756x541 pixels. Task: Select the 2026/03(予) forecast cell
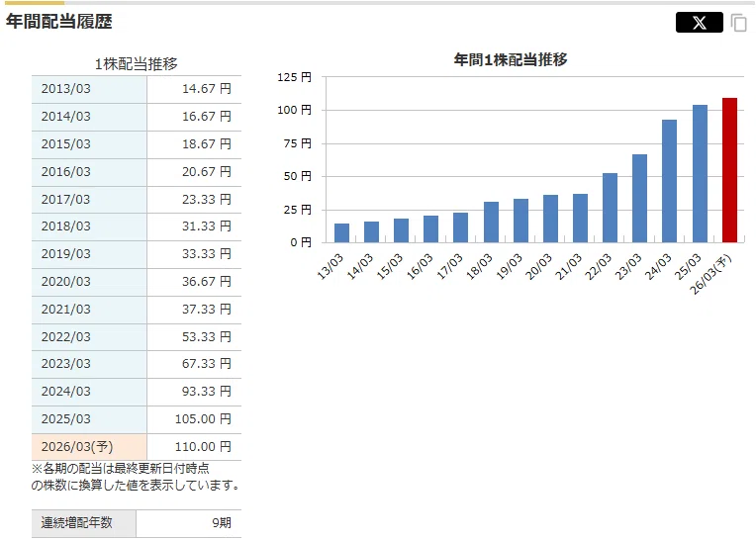[89, 447]
